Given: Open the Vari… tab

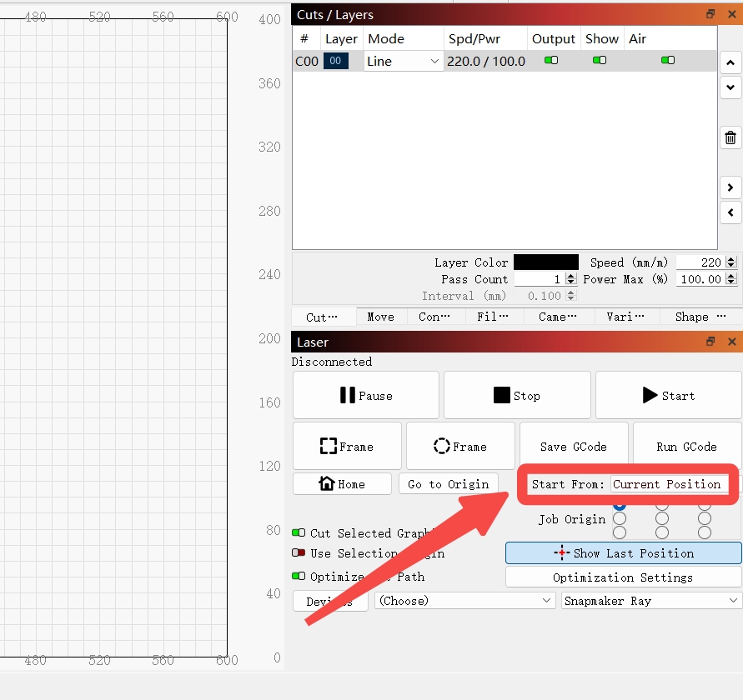Looking at the screenshot, I should point(625,317).
